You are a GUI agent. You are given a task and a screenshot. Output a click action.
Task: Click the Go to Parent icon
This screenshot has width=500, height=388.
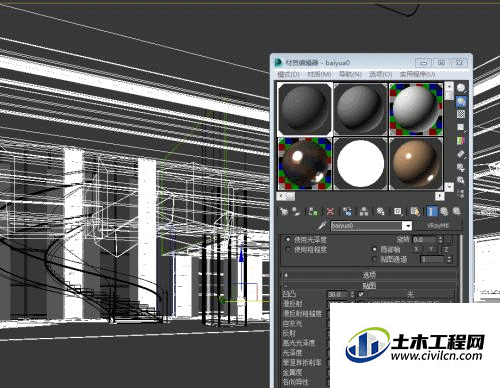point(444,211)
